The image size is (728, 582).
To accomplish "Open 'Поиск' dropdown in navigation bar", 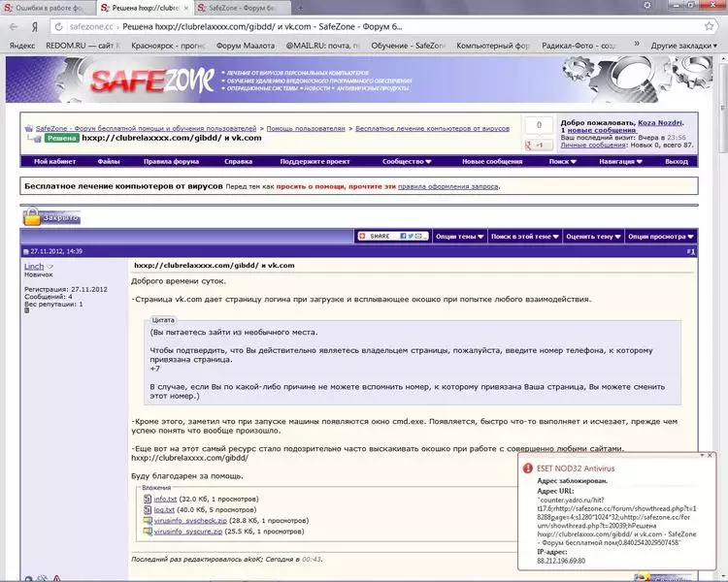I will pos(562,162).
